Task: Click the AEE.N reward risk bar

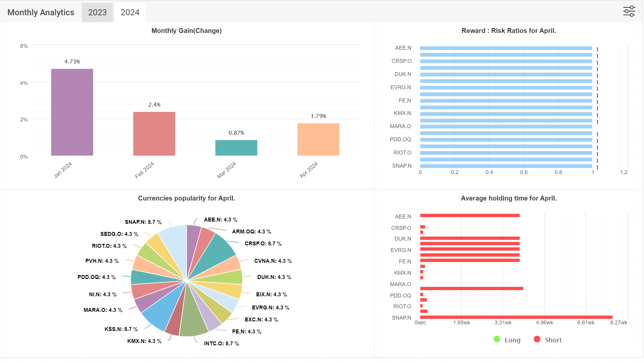Action: click(506, 48)
